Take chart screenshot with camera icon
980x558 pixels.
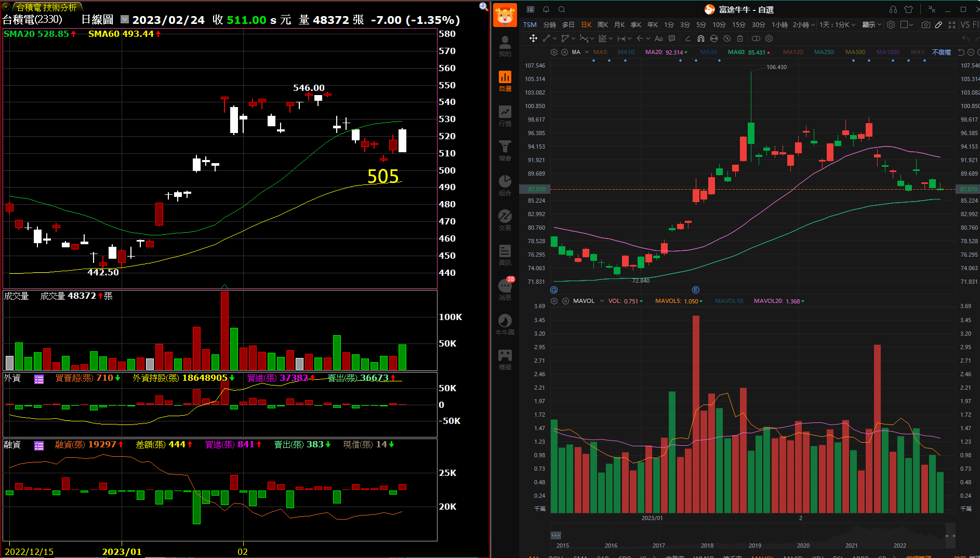(926, 24)
